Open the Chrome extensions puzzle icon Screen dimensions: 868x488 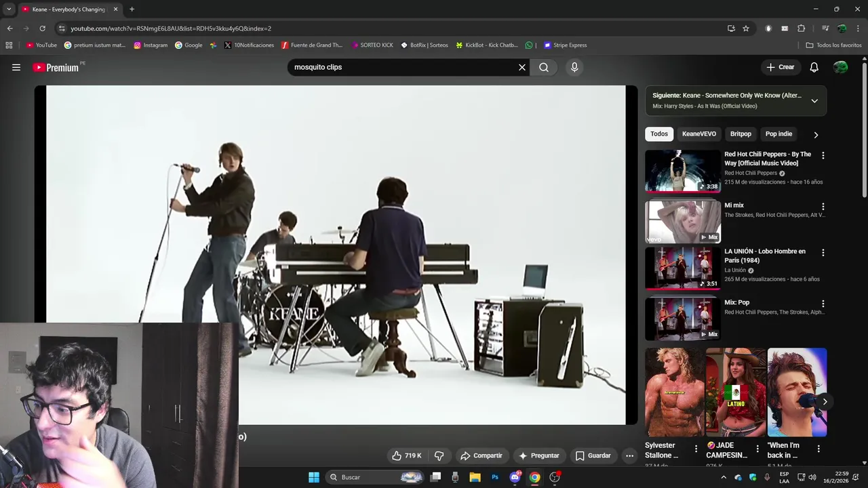801,28
